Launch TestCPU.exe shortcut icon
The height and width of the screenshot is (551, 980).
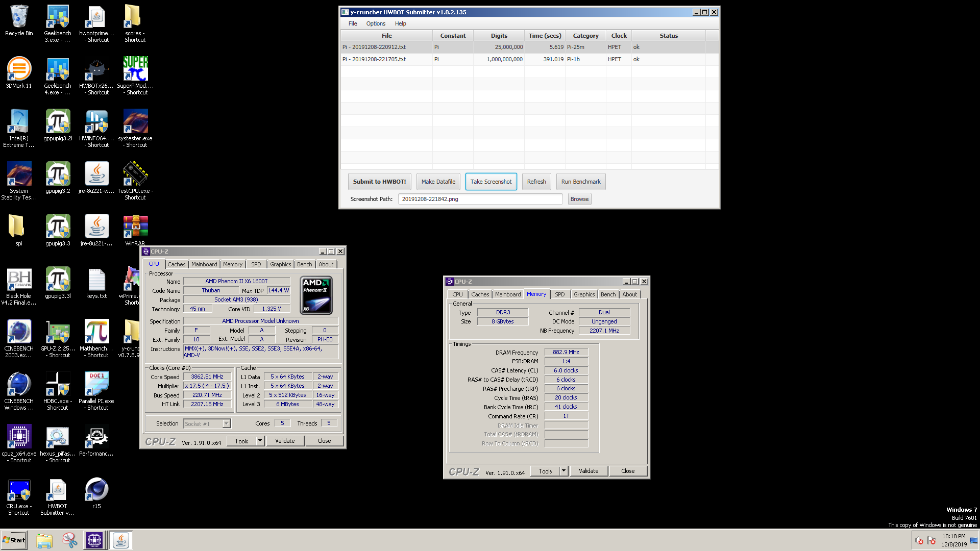(135, 181)
